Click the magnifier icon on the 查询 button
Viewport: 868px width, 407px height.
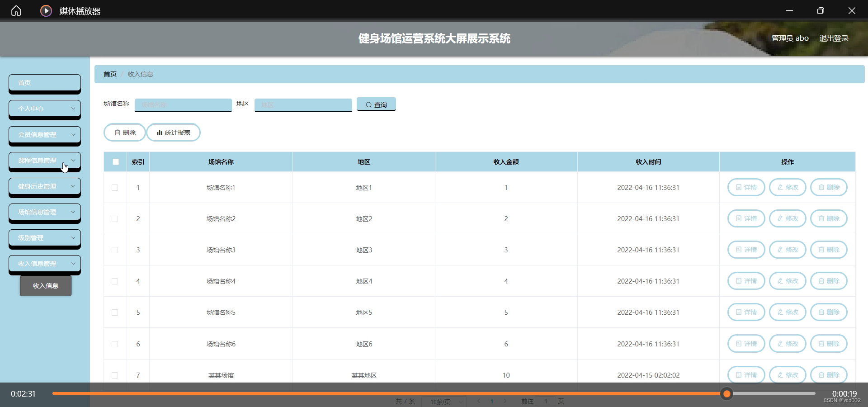369,104
